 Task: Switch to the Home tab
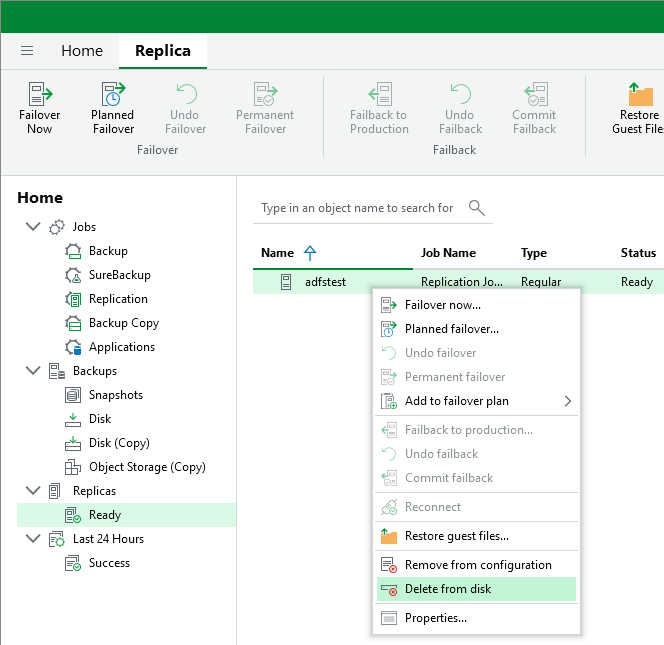tap(82, 51)
